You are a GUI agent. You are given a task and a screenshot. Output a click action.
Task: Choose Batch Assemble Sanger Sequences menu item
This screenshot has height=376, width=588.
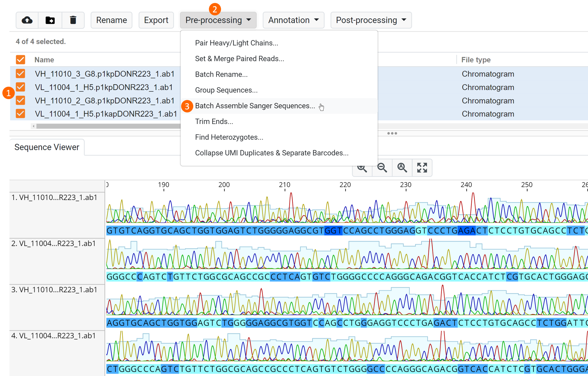255,106
